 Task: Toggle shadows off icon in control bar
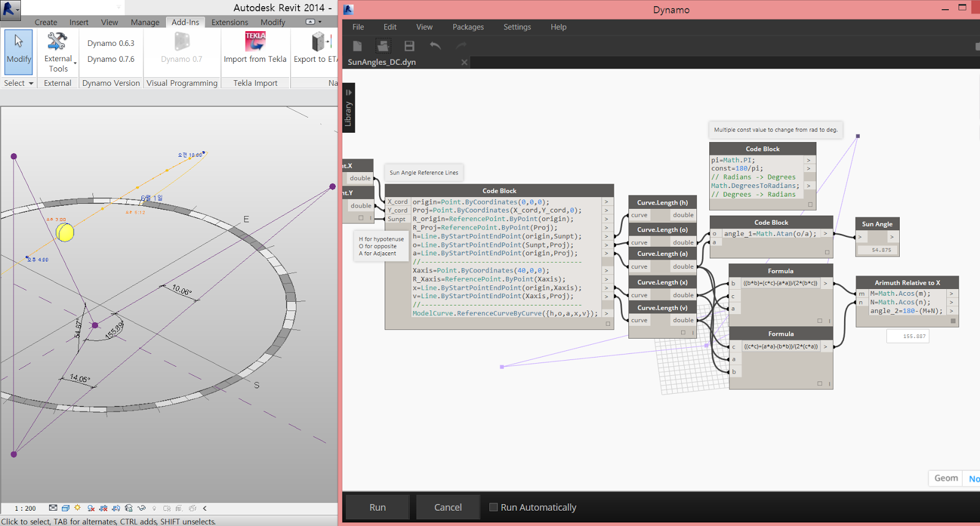(x=91, y=508)
